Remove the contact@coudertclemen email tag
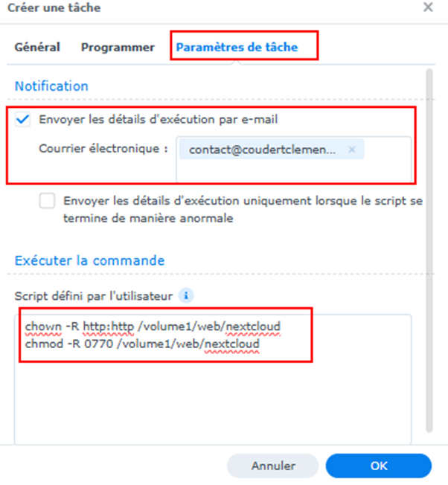The image size is (448, 485). pos(352,150)
